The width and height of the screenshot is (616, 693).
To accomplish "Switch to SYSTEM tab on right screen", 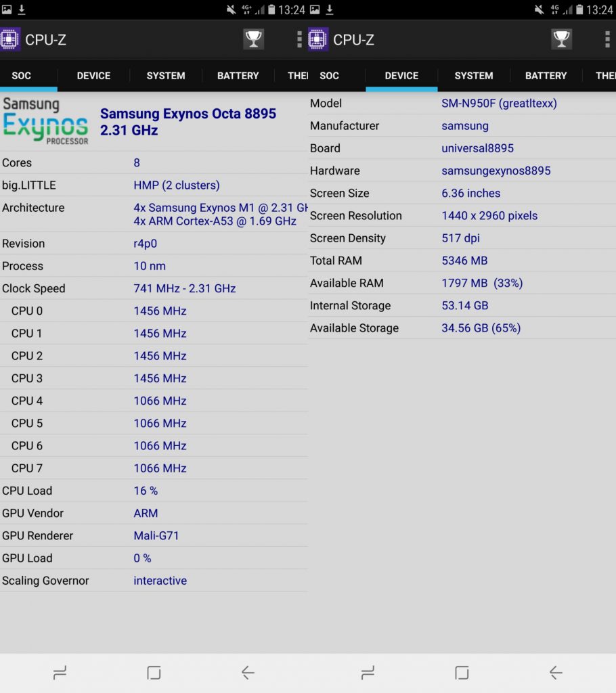I will 474,76.
